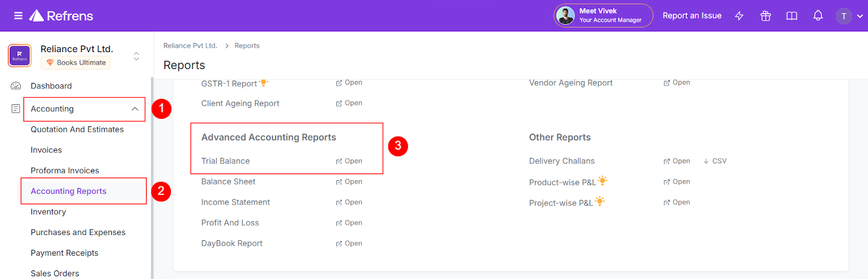The image size is (868, 279).
Task: Open DayBook Report
Action: pyautogui.click(x=349, y=244)
